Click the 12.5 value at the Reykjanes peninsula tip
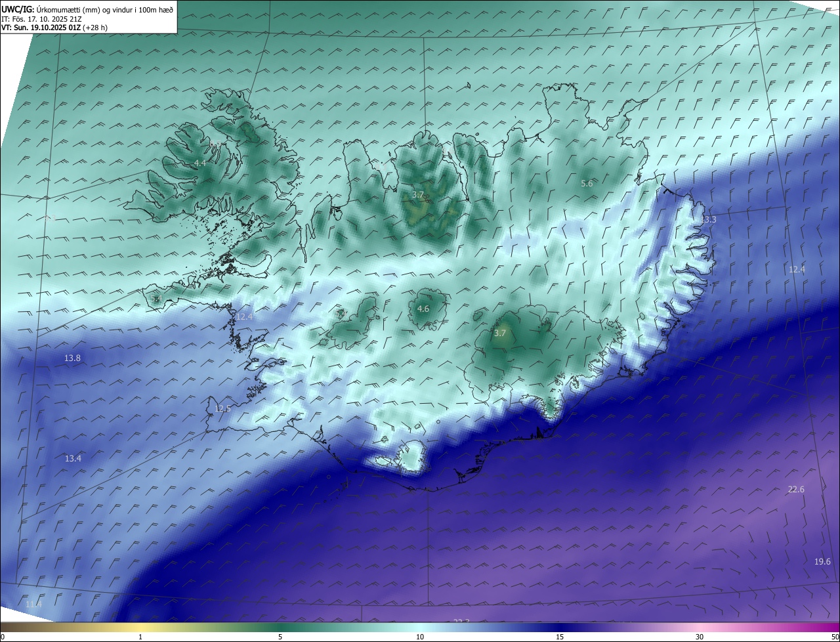Image resolution: width=840 pixels, height=642 pixels. pos(223,408)
